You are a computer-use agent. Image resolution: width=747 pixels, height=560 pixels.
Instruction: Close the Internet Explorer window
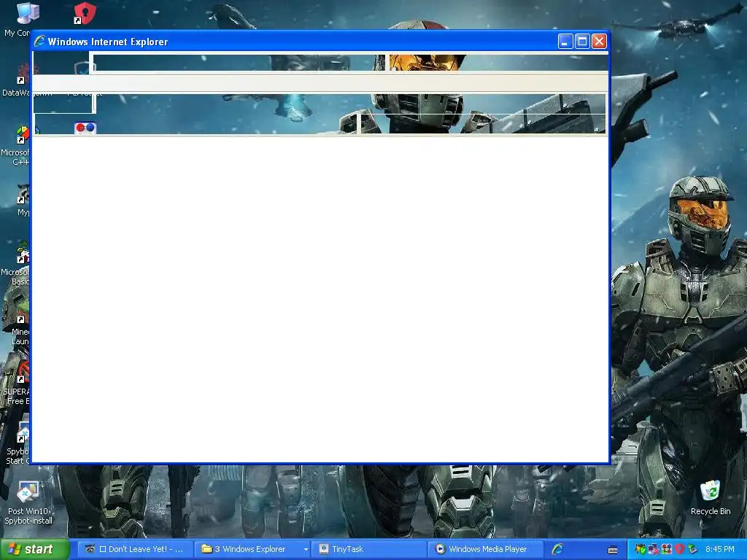pyautogui.click(x=600, y=42)
